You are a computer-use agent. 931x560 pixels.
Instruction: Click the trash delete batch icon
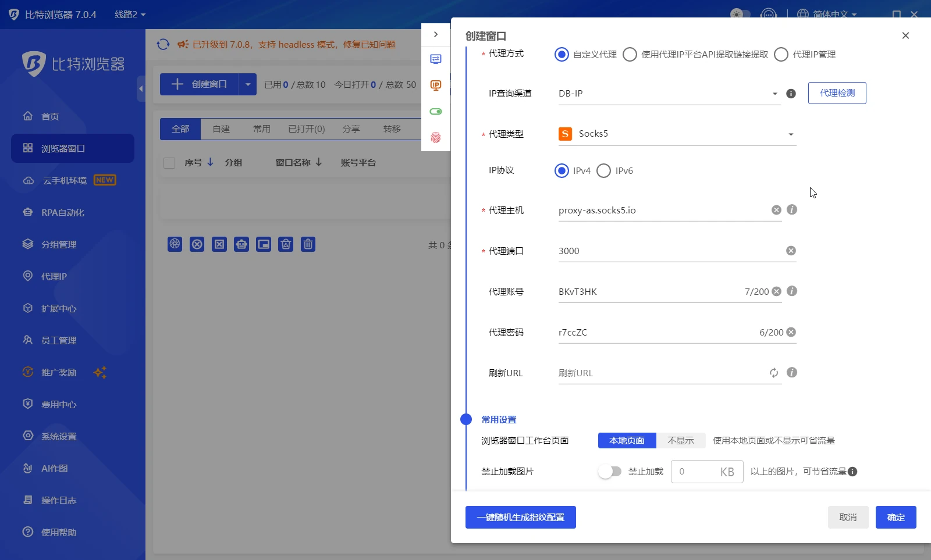click(x=308, y=244)
